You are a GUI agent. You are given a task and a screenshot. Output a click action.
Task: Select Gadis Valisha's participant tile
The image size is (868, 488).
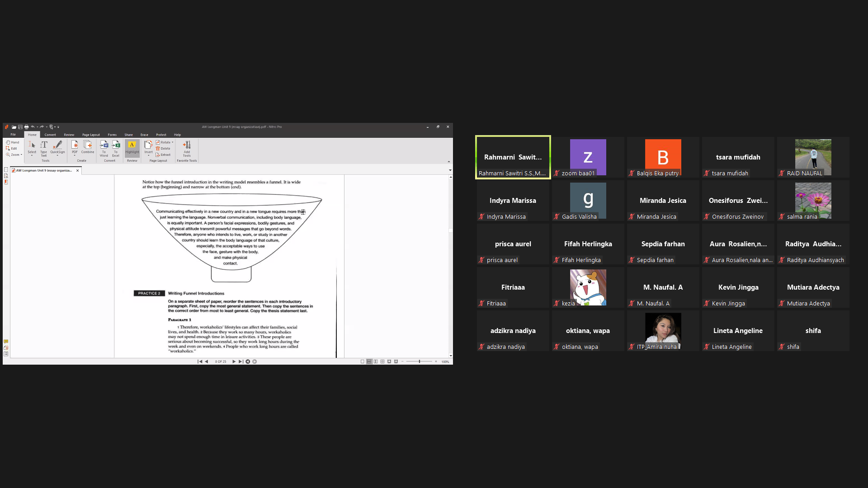tap(588, 201)
